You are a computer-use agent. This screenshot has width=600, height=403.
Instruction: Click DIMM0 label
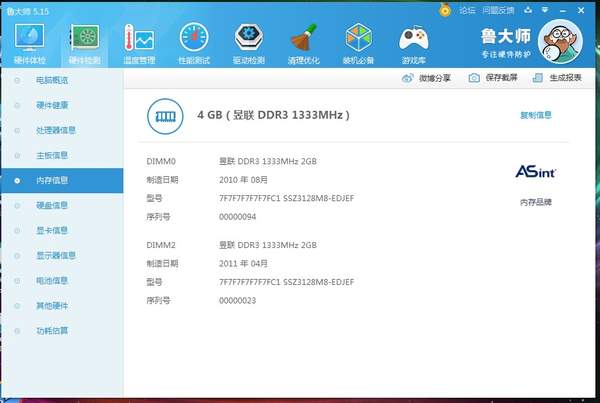coord(161,162)
